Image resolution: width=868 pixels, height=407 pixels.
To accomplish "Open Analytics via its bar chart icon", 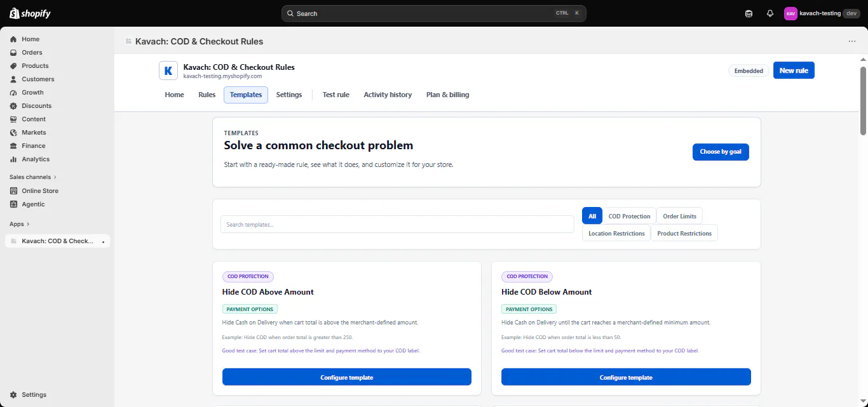I will point(13,159).
